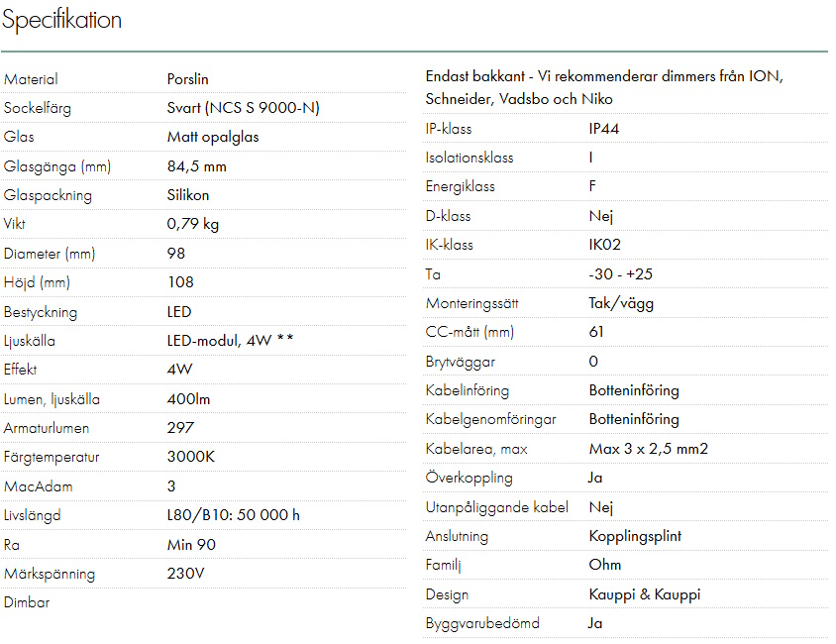This screenshot has height=644, width=836.
Task: Click the dimmer recommendation note text
Action: [604, 87]
